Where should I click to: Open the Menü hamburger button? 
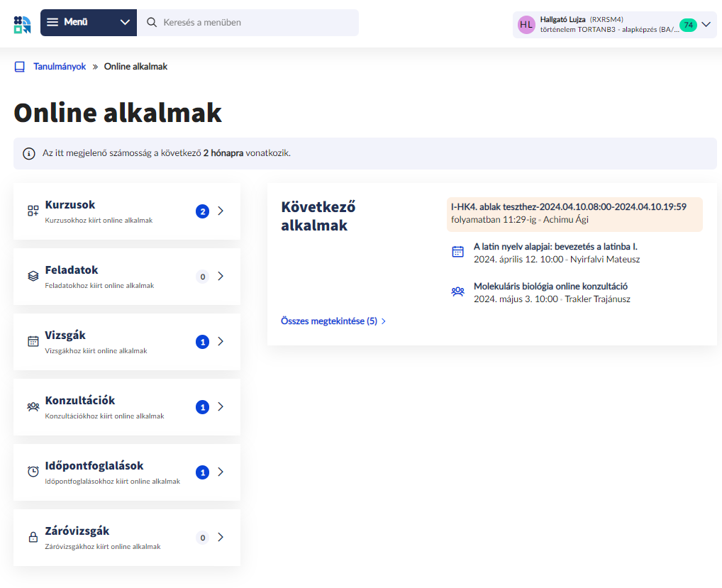[x=53, y=22]
